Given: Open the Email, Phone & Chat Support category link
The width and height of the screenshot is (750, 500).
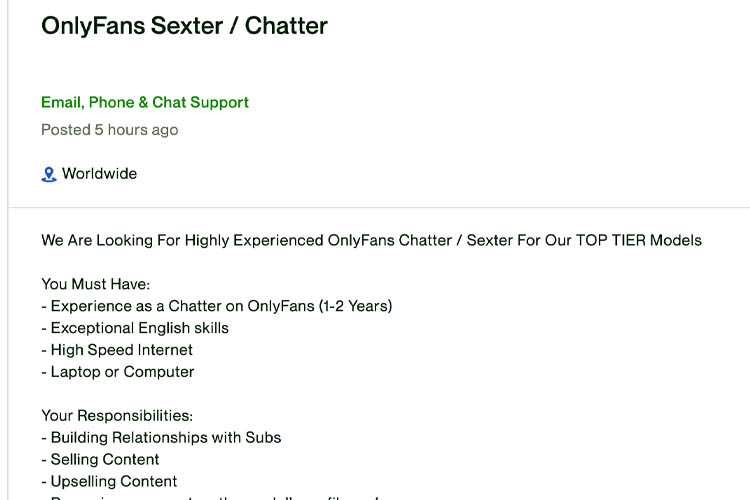Looking at the screenshot, I should (145, 102).
